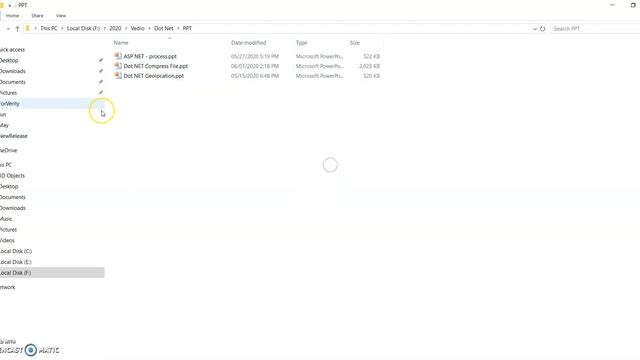This screenshot has width=640, height=360.
Task: Open the Home ribbon tab
Action: [x=12, y=16]
